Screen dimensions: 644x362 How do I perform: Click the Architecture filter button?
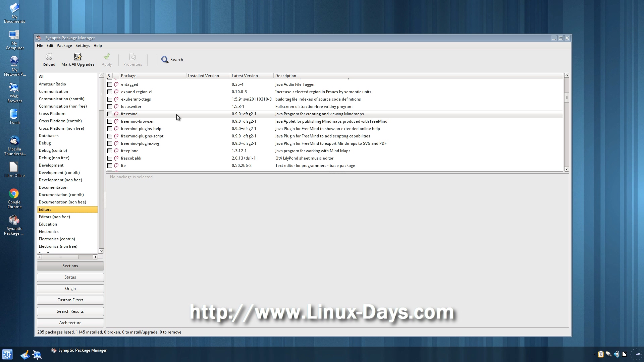(70, 323)
